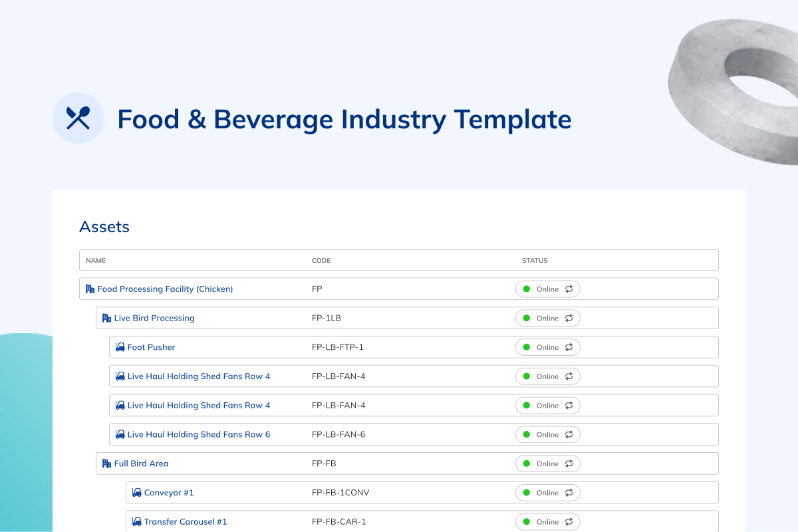798x532 pixels.
Task: Click the swap status icon for Conveyor #1
Action: click(569, 493)
